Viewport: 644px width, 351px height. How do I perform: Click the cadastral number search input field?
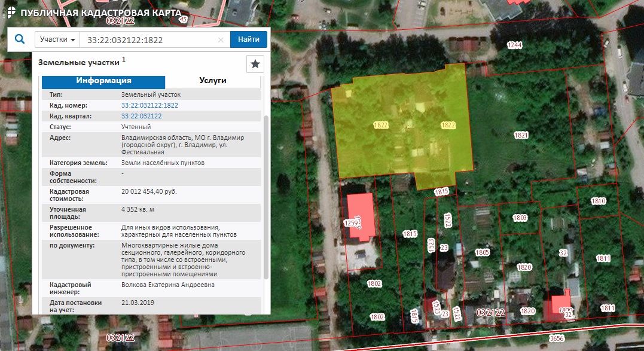coord(149,40)
